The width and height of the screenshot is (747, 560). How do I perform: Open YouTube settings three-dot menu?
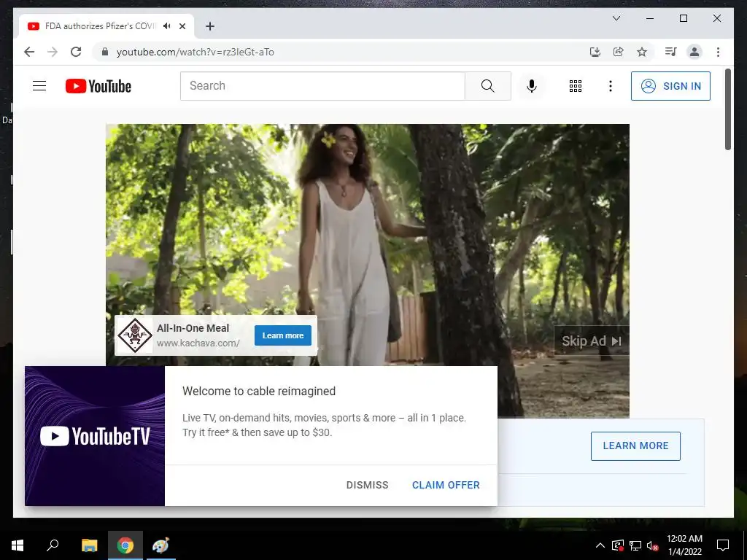pyautogui.click(x=611, y=86)
